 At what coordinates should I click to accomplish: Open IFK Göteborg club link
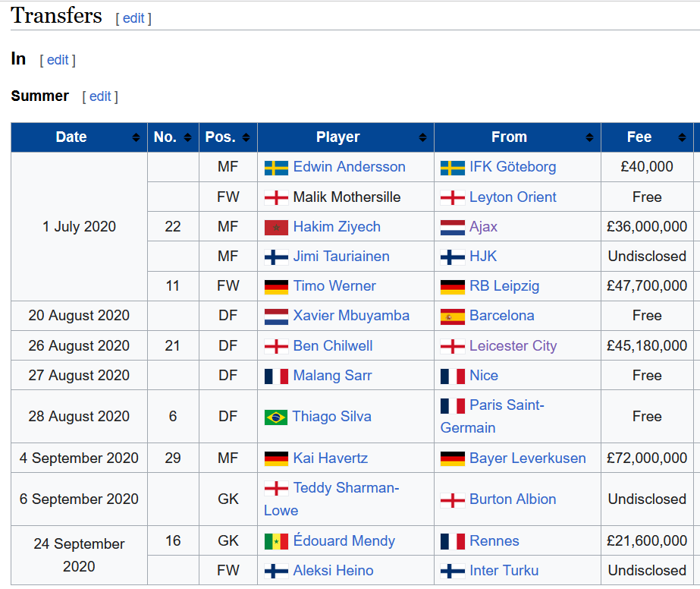click(513, 167)
